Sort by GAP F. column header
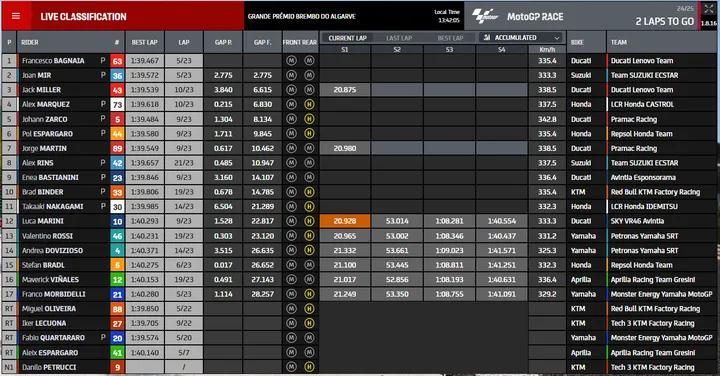The image size is (720, 376). 262,42
